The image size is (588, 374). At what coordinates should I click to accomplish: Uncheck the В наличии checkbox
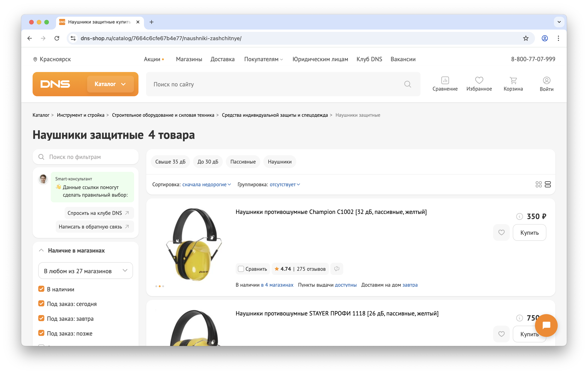41,289
